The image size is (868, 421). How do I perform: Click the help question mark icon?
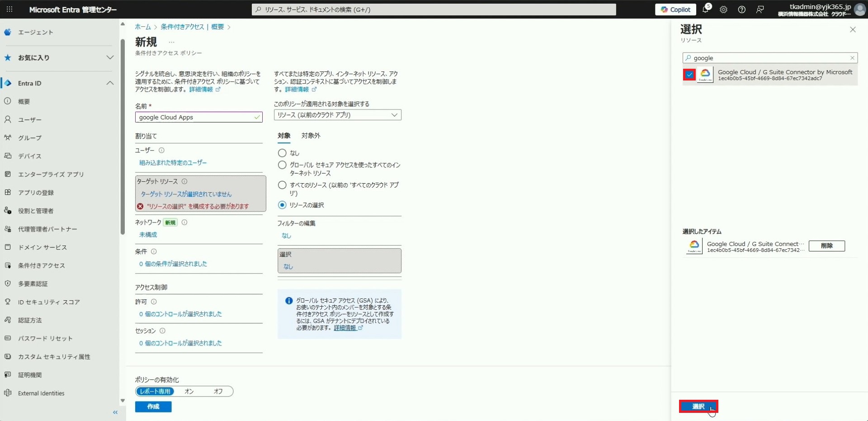pos(741,9)
